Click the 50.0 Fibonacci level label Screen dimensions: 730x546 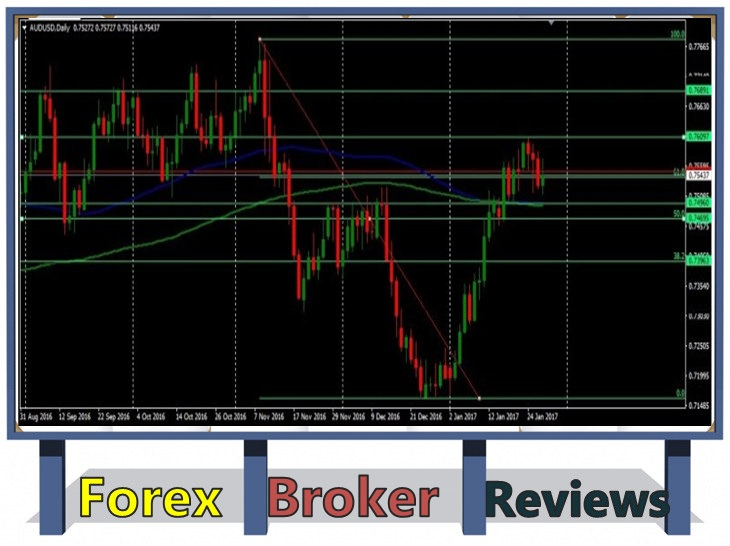[676, 213]
